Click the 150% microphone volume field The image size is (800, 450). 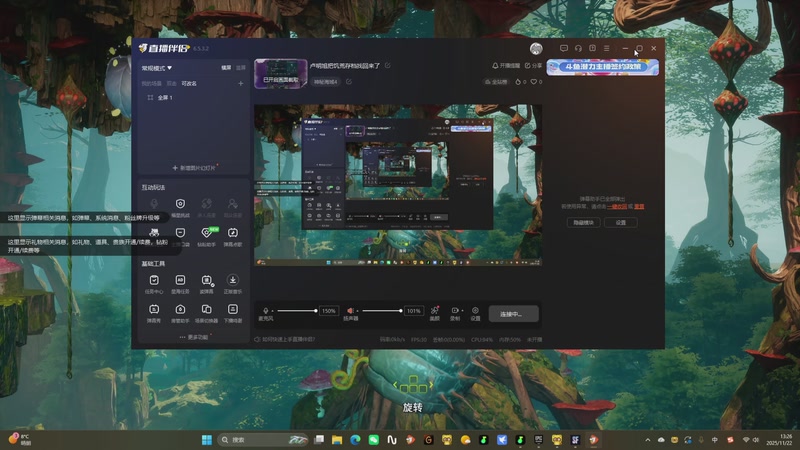tap(329, 311)
